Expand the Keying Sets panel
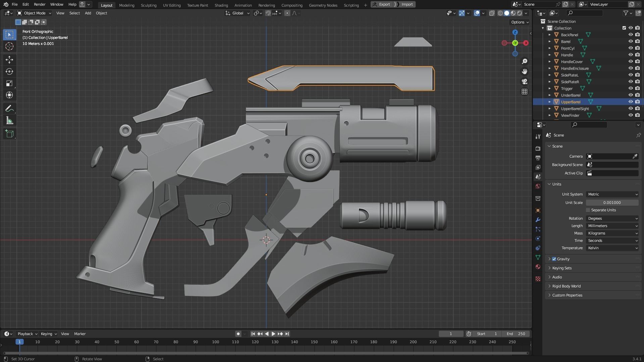Image resolution: width=644 pixels, height=362 pixels. click(562, 268)
